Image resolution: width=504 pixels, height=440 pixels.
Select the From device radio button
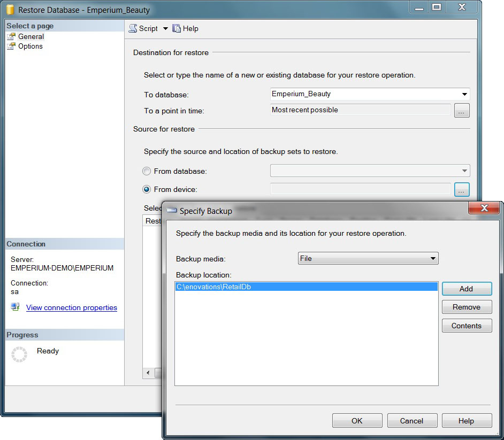pyautogui.click(x=147, y=189)
